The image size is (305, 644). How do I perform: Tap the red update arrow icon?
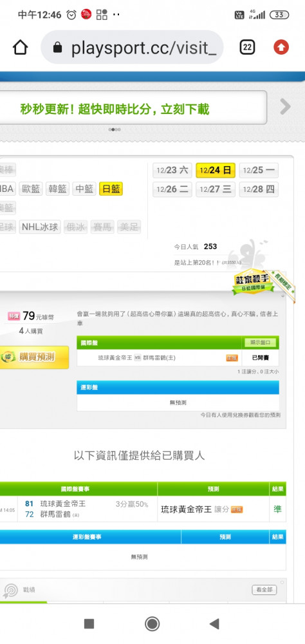(x=281, y=48)
